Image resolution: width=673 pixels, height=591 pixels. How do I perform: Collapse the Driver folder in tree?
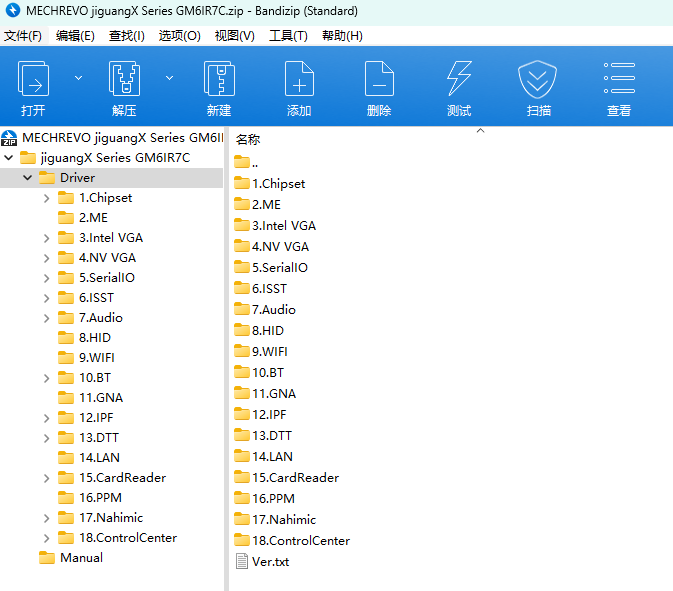(x=27, y=177)
